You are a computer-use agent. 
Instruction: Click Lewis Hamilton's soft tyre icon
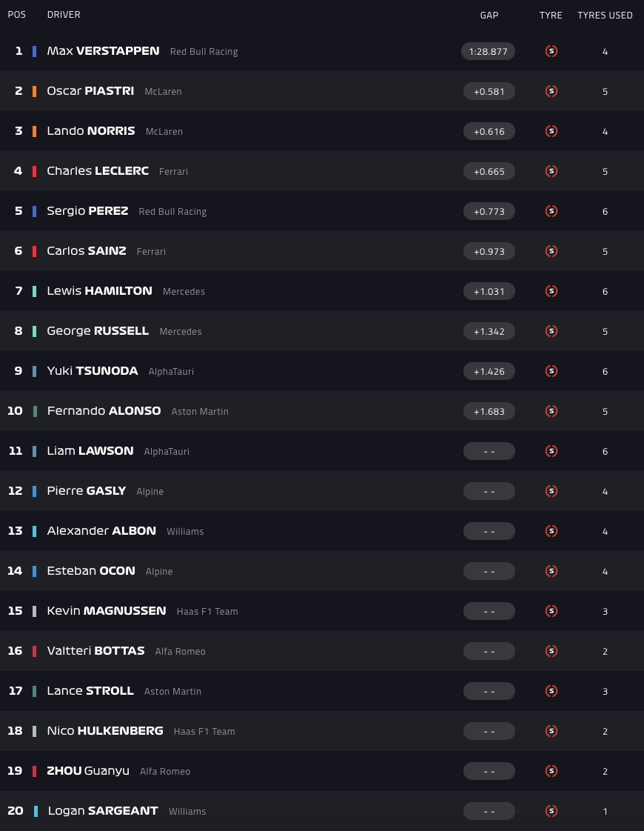click(551, 291)
